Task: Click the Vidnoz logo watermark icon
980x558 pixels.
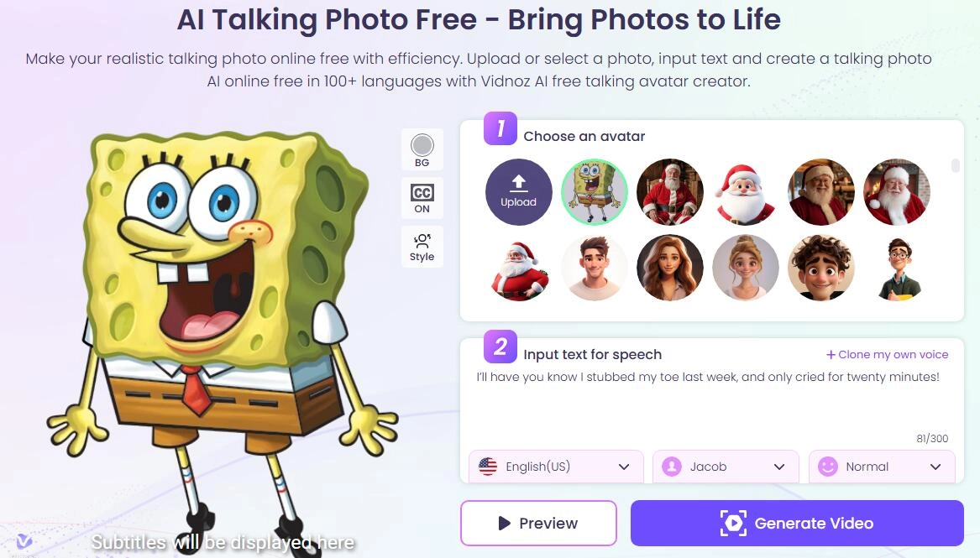Action: coord(24,540)
